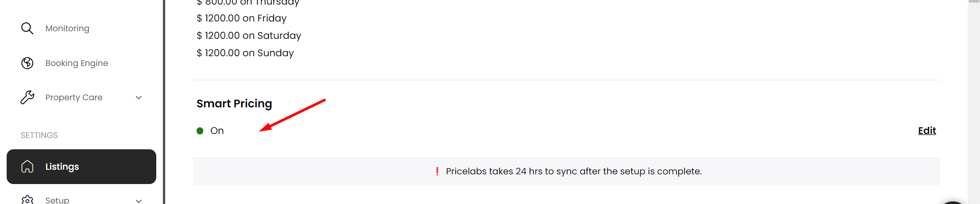Open the Setup label in sidebar
Screen dimensions: 980x204
click(57, 200)
